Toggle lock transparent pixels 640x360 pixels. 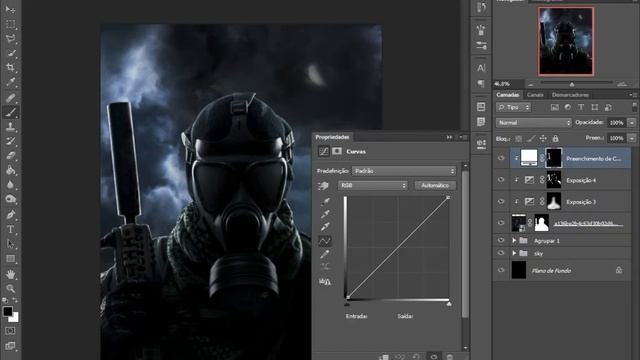[x=518, y=139]
